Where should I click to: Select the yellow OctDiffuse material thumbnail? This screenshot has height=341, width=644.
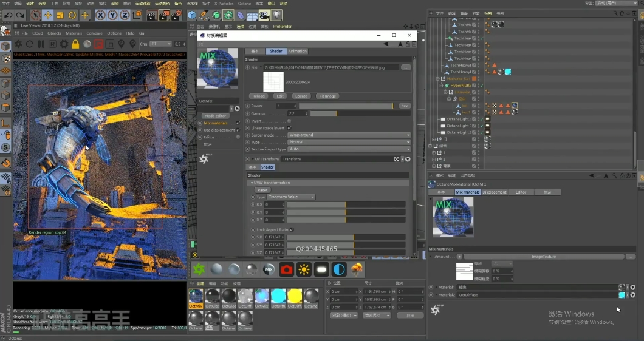[x=295, y=296]
